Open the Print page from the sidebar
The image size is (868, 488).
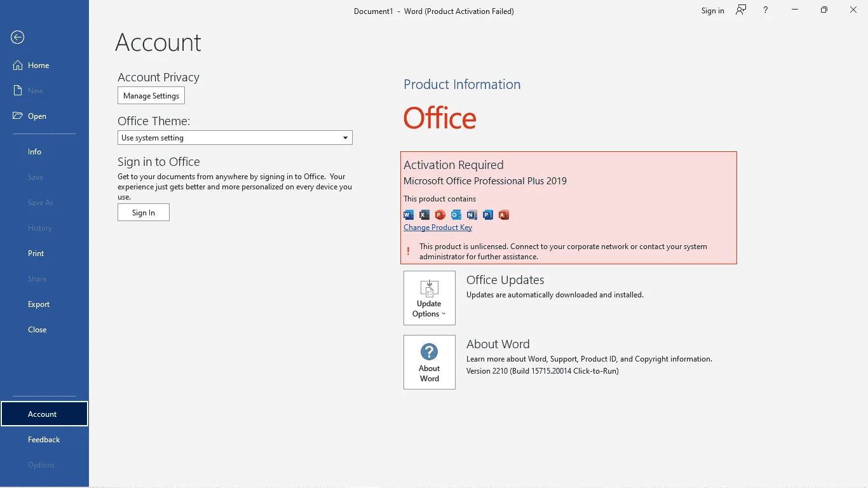pyautogui.click(x=44, y=254)
